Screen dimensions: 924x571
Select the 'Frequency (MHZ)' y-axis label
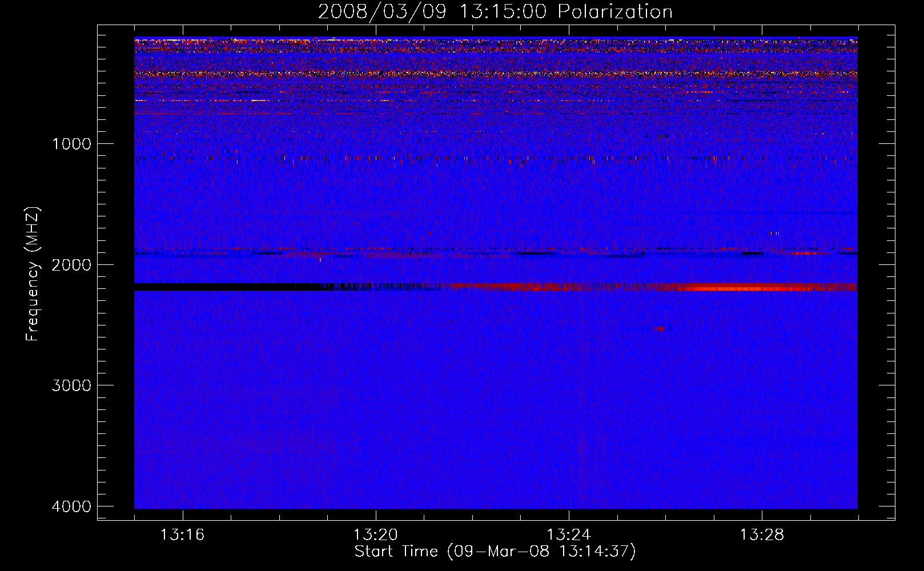coord(33,274)
